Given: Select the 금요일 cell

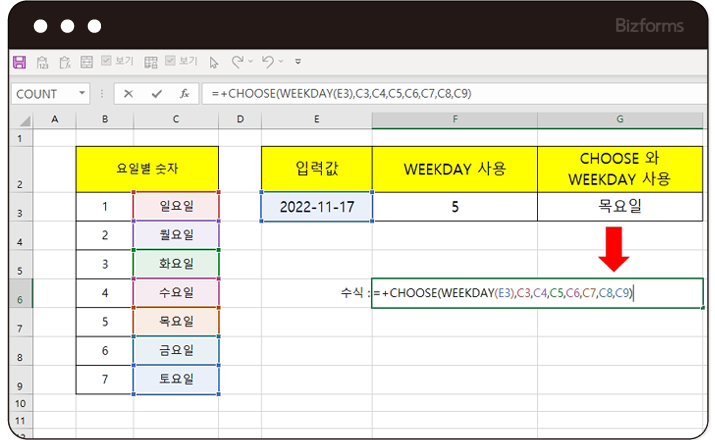Looking at the screenshot, I should (176, 351).
